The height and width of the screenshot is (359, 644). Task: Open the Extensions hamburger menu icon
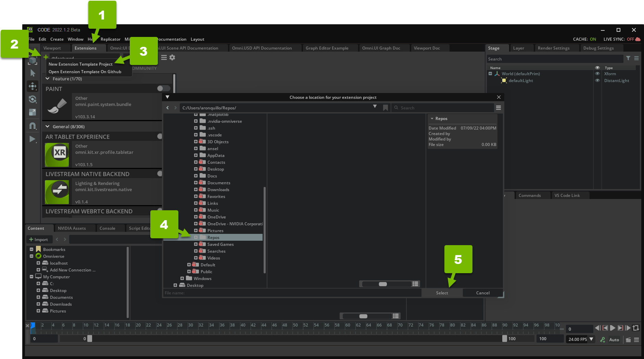tap(164, 57)
